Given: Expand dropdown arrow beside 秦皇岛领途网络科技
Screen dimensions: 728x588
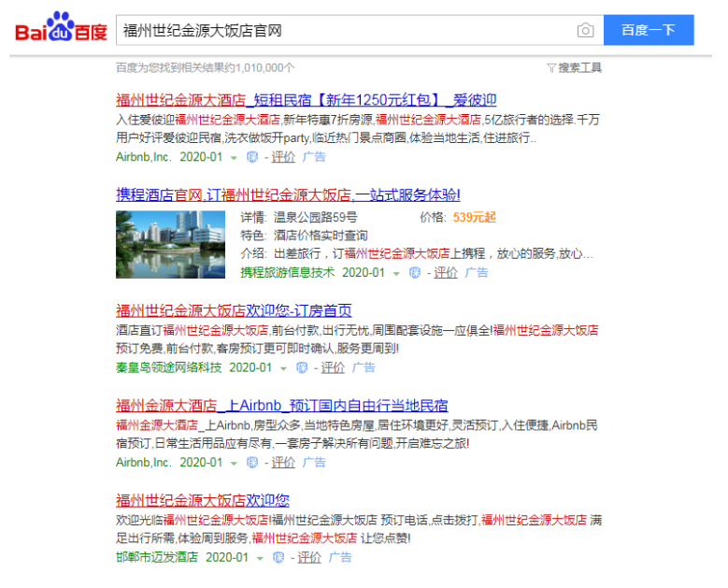Looking at the screenshot, I should [283, 368].
